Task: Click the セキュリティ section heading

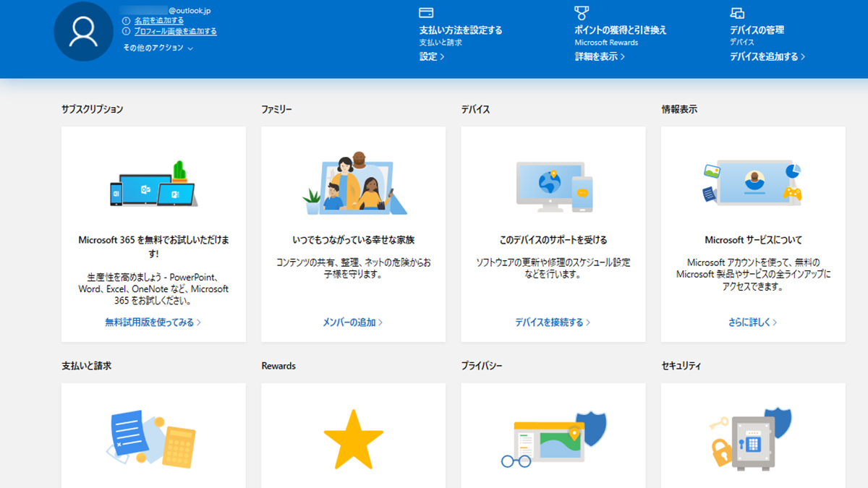Action: click(681, 366)
